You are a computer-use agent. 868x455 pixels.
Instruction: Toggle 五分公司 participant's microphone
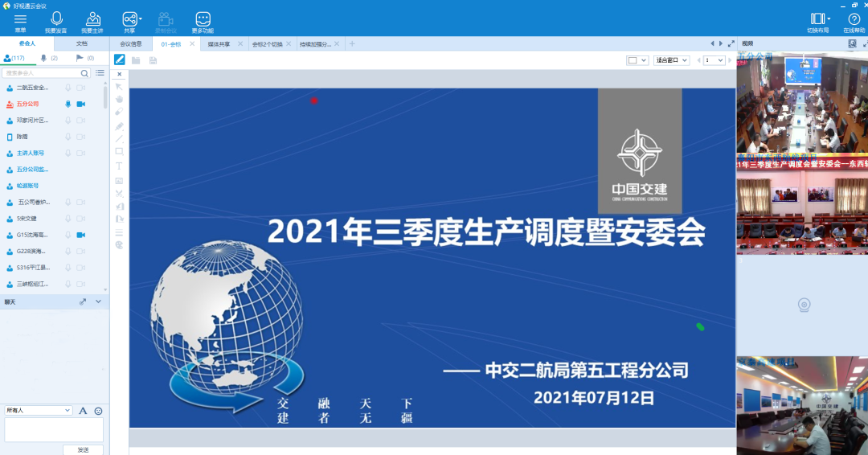68,104
